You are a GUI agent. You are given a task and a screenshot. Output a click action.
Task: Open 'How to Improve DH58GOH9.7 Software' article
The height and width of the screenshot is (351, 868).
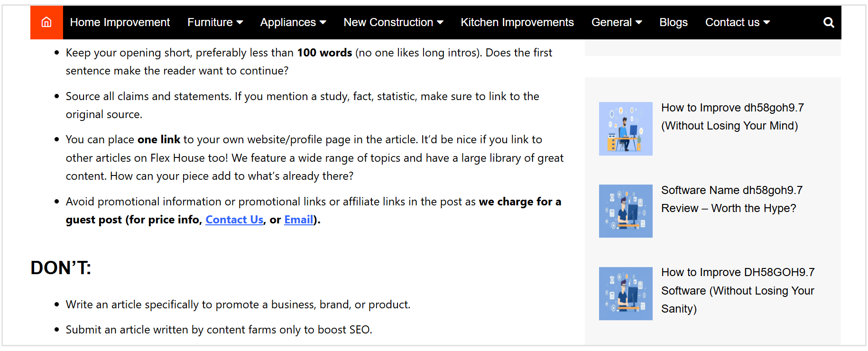click(x=737, y=290)
